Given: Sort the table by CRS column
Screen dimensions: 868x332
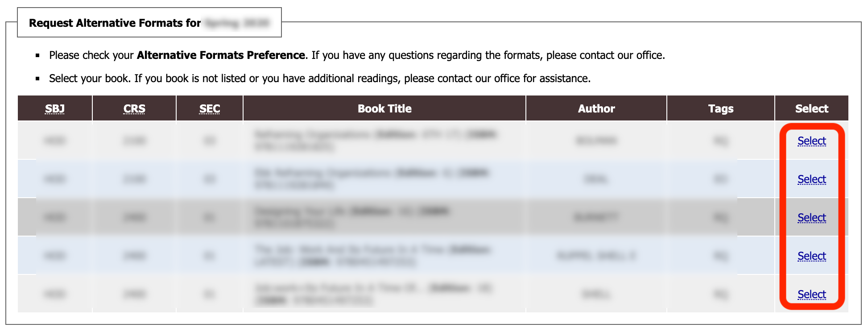Looking at the screenshot, I should click(134, 108).
